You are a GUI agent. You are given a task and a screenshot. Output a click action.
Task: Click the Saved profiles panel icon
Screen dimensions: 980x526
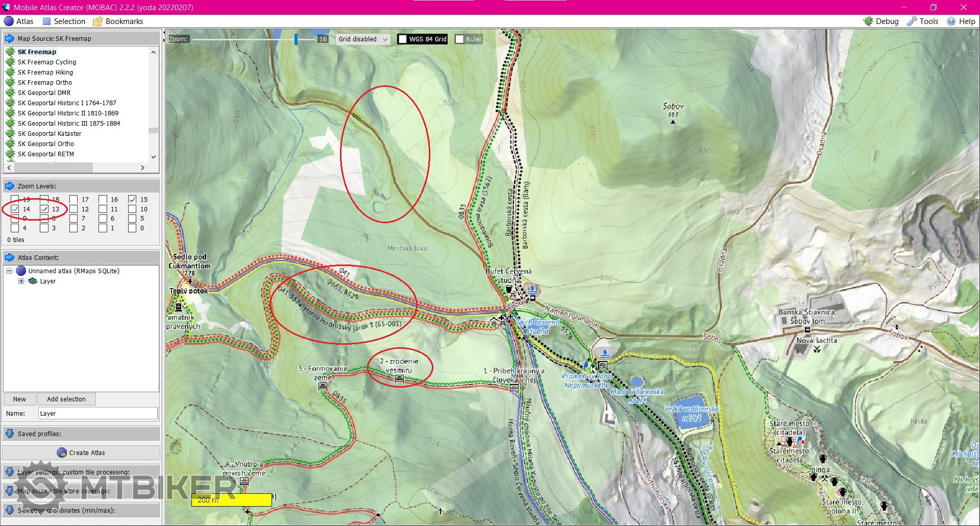point(10,434)
